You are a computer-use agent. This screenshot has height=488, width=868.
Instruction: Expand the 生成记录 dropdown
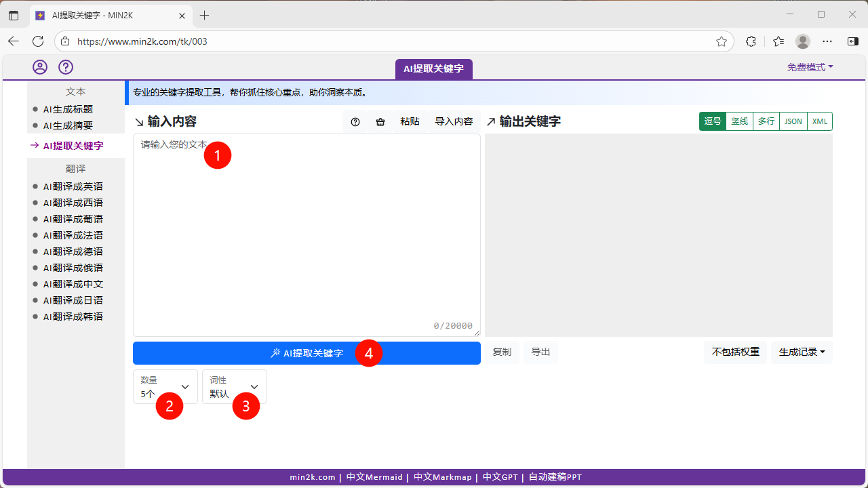pyautogui.click(x=802, y=352)
